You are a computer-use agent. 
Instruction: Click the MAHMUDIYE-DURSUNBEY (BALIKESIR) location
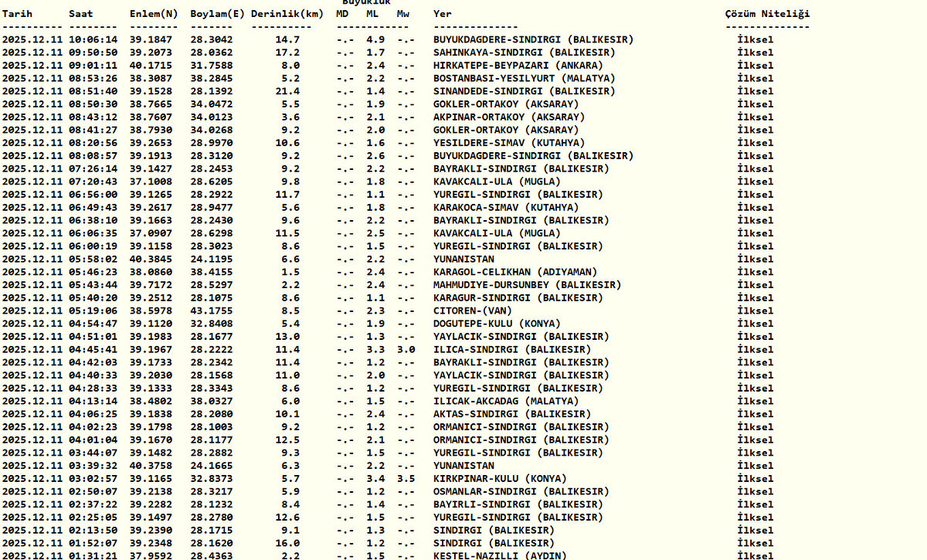[x=527, y=285]
